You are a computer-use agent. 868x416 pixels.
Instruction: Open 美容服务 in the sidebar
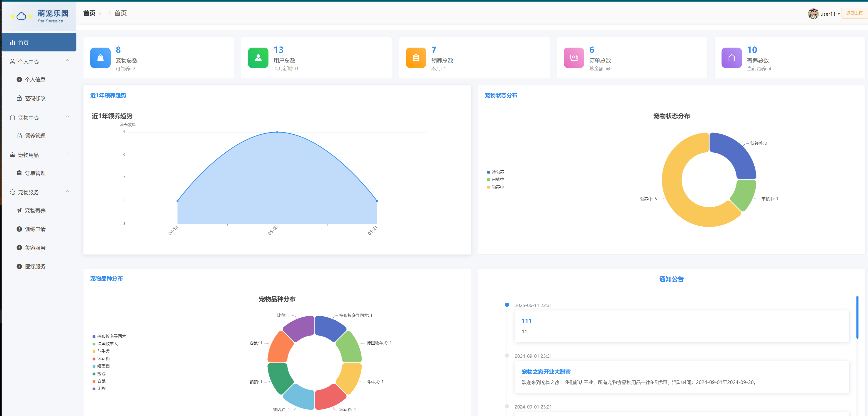pos(39,247)
